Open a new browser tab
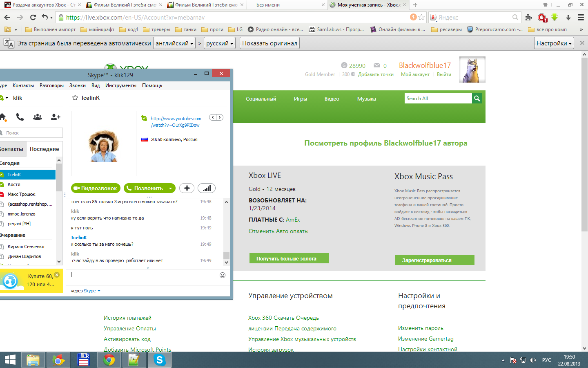Image resolution: width=588 pixels, height=368 pixels. pos(415,5)
